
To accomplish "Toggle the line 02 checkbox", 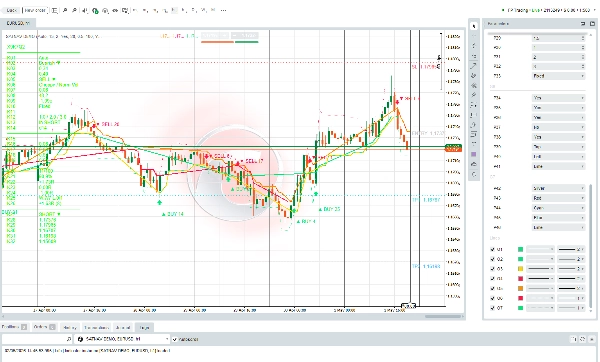I will [x=492, y=259].
